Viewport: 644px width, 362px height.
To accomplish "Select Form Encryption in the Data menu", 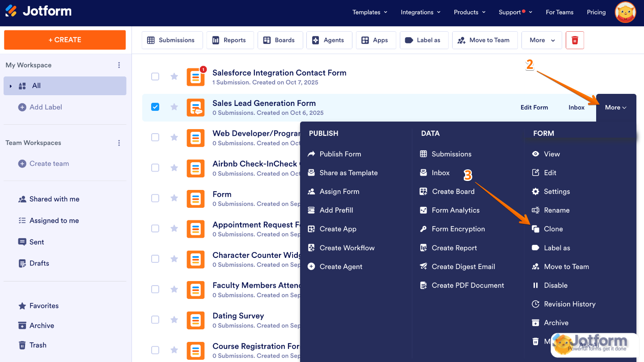I will pyautogui.click(x=458, y=229).
